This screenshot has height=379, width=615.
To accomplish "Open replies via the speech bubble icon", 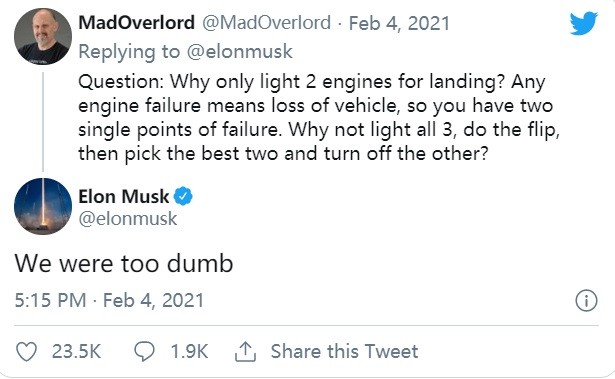I will (x=144, y=351).
